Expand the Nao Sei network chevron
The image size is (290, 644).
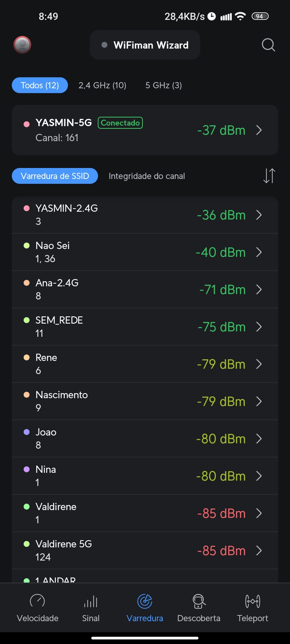point(259,252)
